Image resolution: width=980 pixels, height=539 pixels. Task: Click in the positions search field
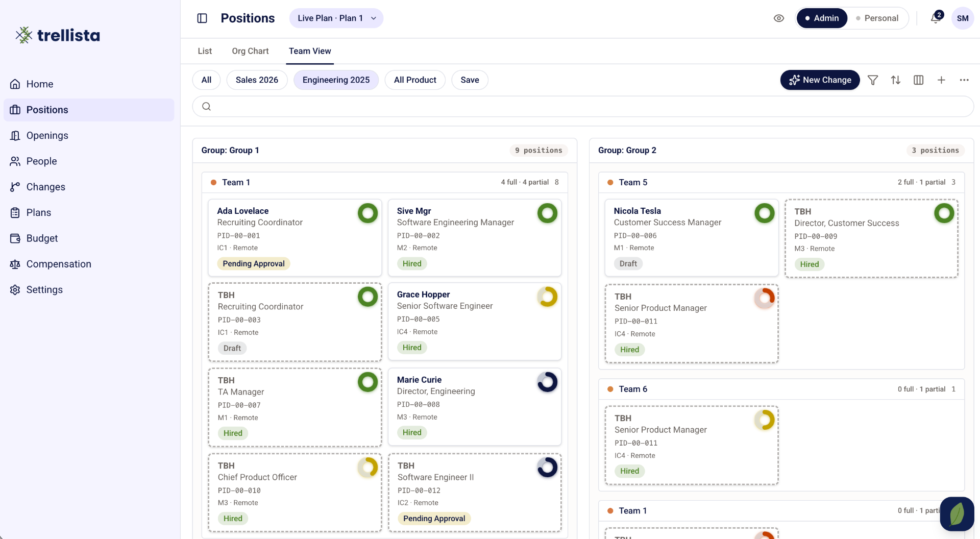tap(583, 107)
